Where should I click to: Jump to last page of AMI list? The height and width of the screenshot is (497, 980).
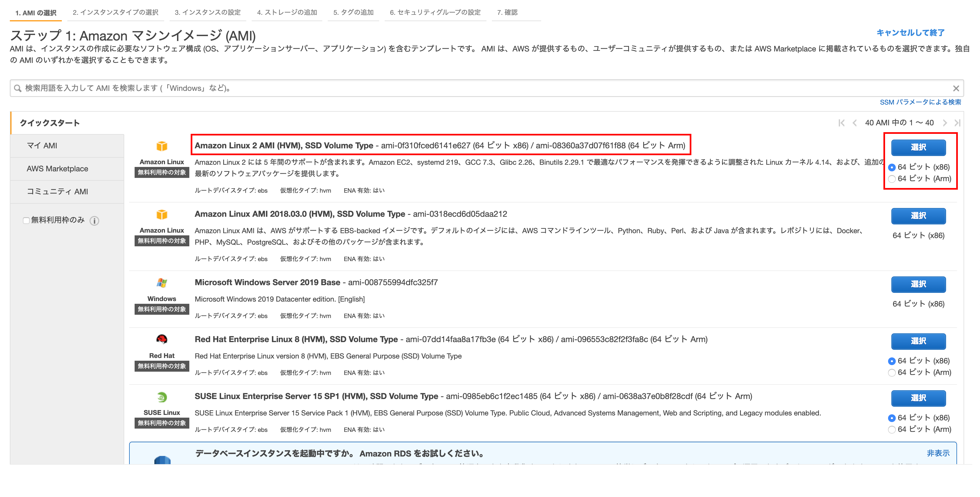point(957,123)
